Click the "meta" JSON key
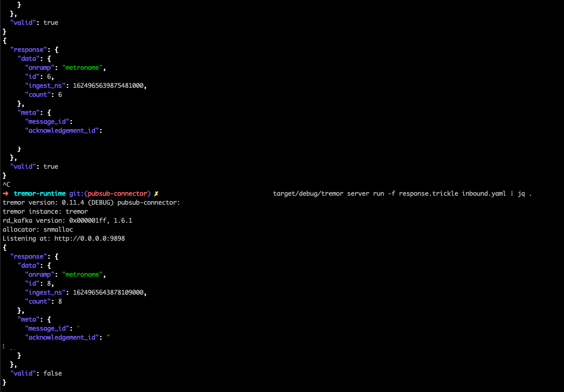 coord(28,319)
